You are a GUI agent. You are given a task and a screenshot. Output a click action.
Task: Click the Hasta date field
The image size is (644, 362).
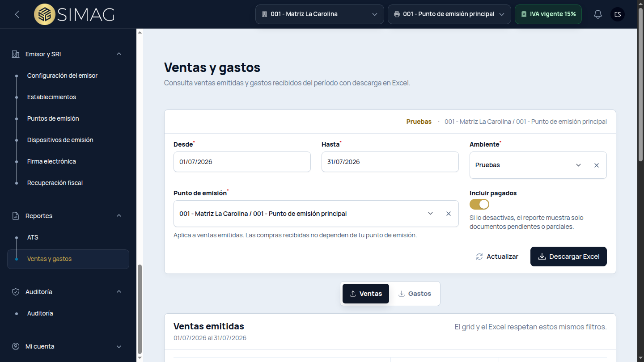coord(390,162)
